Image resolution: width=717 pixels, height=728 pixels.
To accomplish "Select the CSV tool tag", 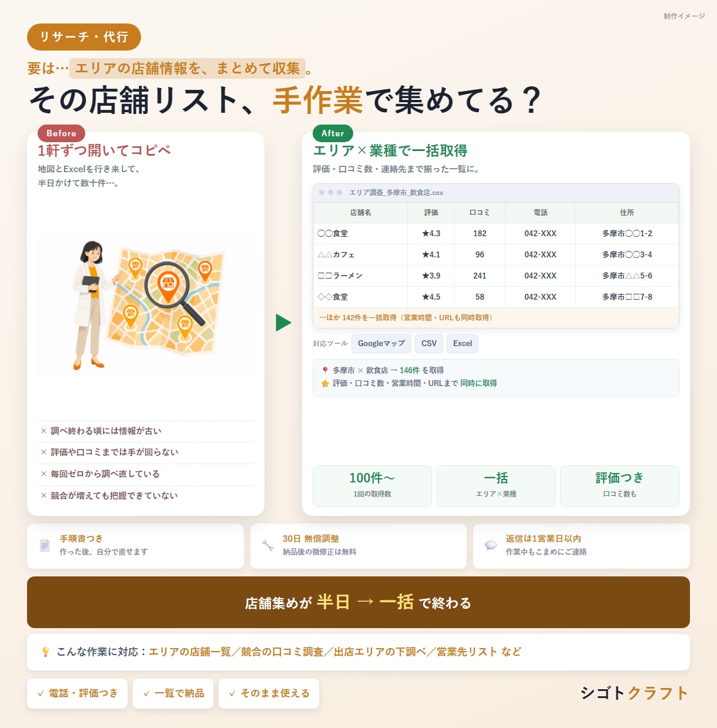I will (x=429, y=344).
